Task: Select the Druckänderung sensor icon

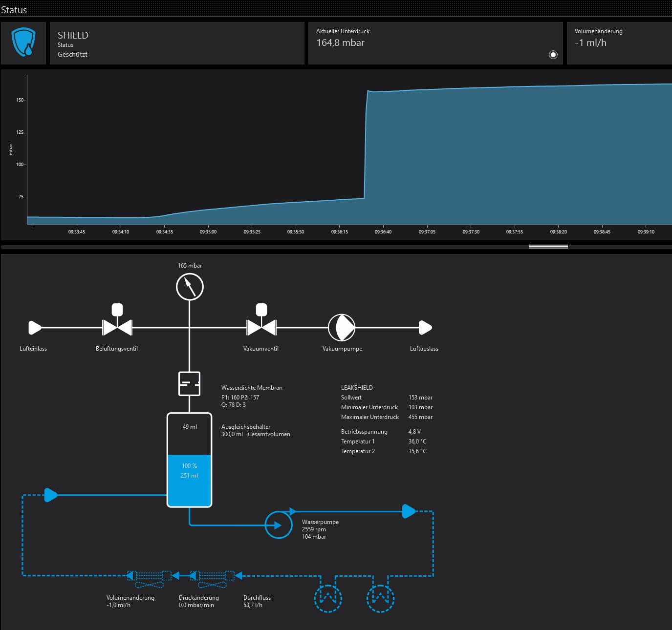Action: click(212, 579)
